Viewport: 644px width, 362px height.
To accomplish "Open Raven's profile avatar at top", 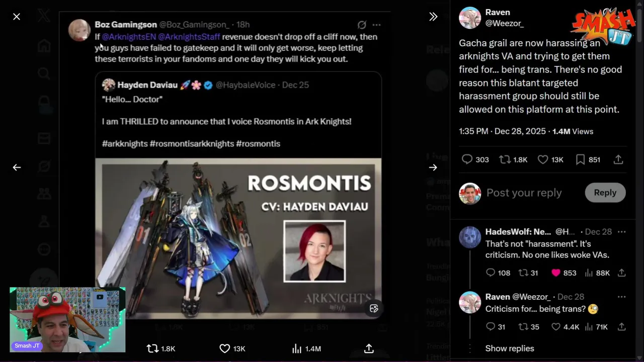I will (x=470, y=18).
